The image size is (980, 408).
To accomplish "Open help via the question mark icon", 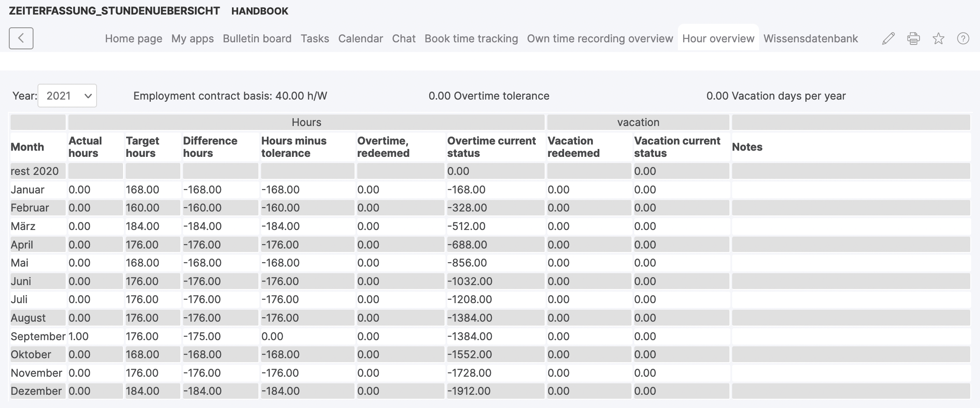I will click(964, 38).
